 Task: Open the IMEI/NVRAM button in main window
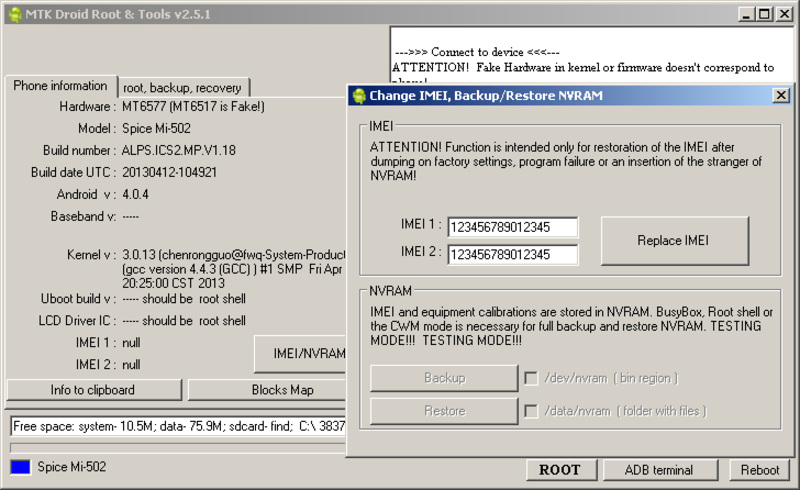tap(301, 354)
